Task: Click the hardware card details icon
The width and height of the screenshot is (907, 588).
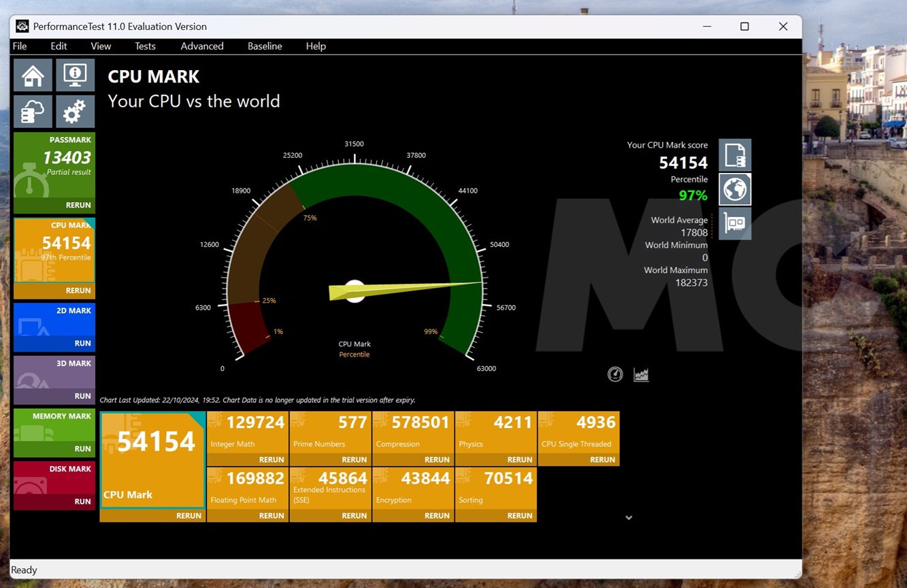Action: [x=734, y=223]
